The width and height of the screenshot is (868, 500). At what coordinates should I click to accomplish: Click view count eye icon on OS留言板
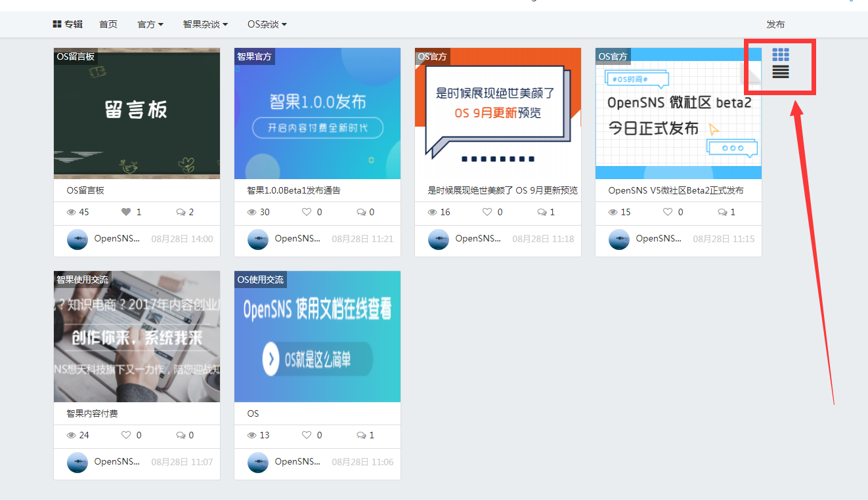point(72,212)
